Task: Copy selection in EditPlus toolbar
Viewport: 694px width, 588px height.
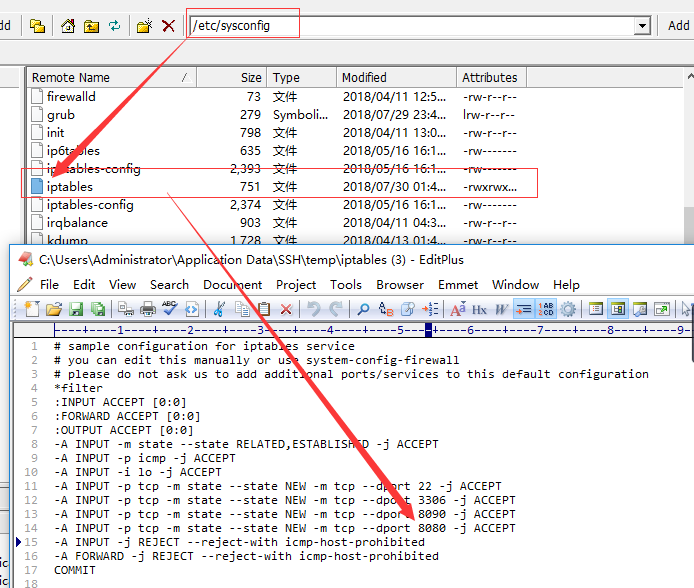Action: pyautogui.click(x=242, y=309)
